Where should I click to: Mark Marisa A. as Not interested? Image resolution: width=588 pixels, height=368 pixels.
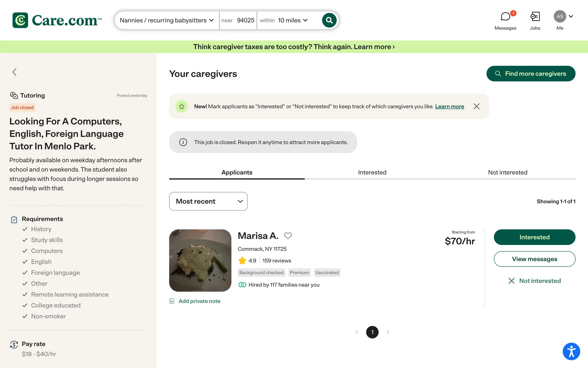[534, 281]
